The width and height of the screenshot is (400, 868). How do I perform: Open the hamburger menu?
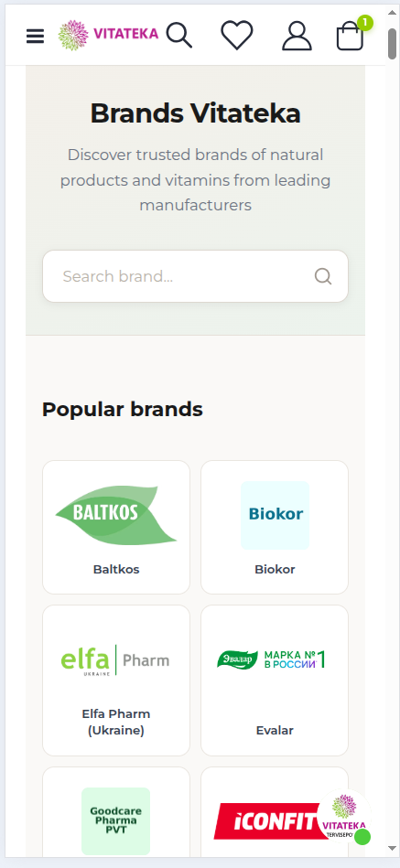(35, 36)
